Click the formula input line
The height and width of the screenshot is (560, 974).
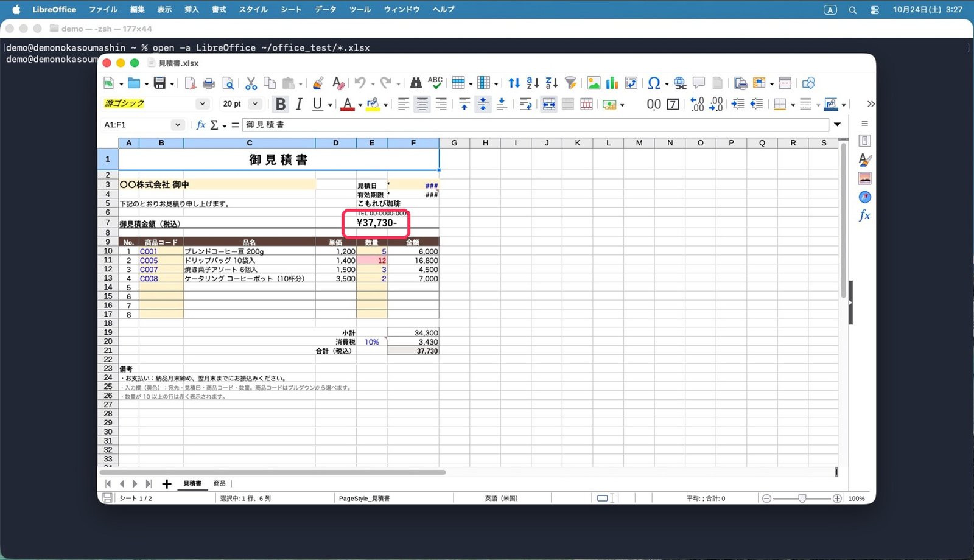click(x=536, y=125)
